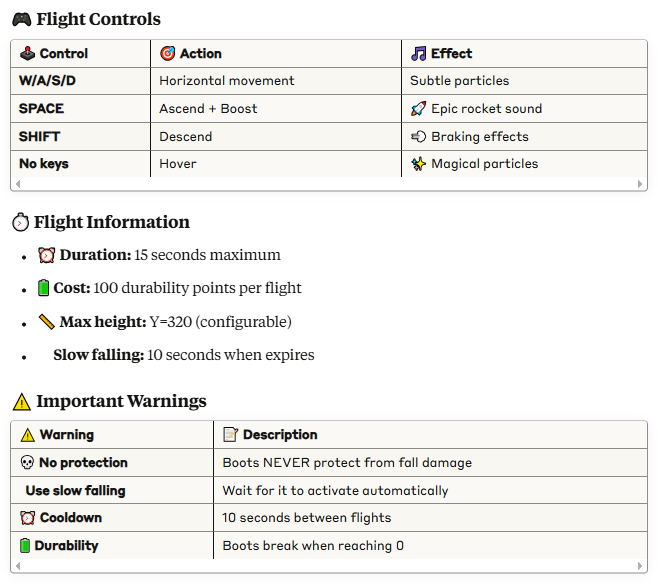This screenshot has height=584, width=658.
Task: Click left scroll arrow under Flight Controls table
Action: pos(17,184)
